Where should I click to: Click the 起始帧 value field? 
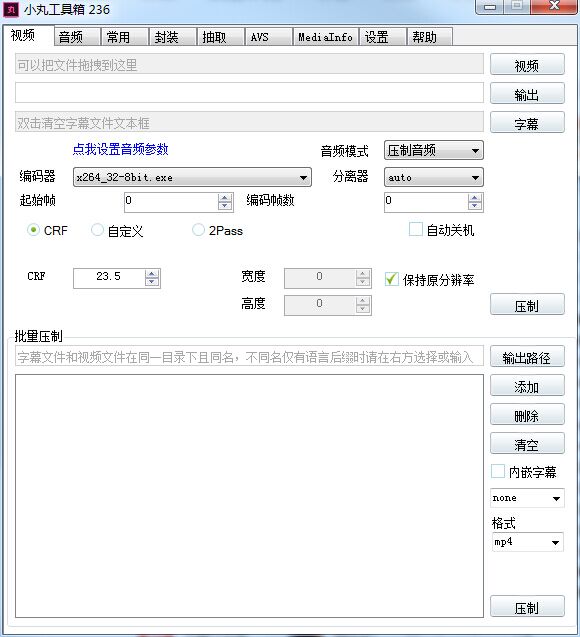171,202
